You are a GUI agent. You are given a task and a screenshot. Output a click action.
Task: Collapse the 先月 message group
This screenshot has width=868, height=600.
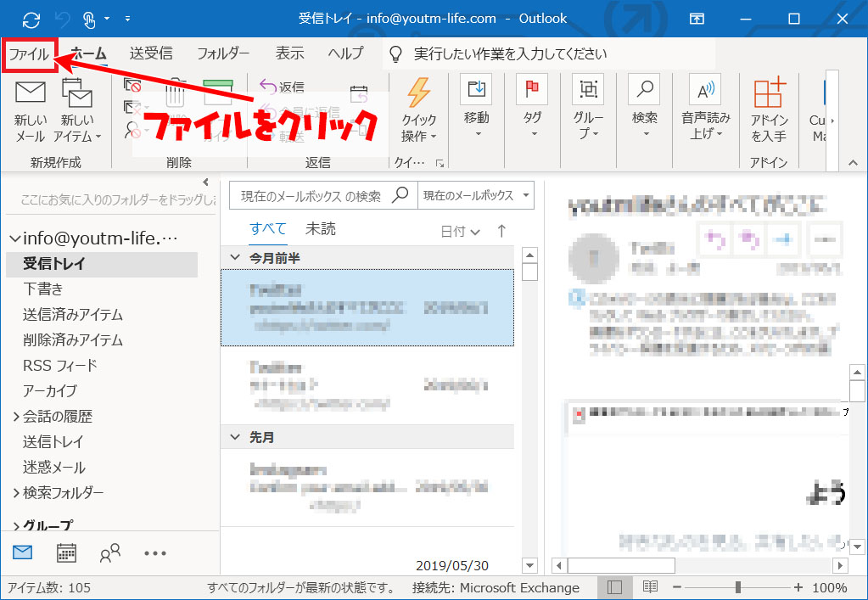[235, 437]
